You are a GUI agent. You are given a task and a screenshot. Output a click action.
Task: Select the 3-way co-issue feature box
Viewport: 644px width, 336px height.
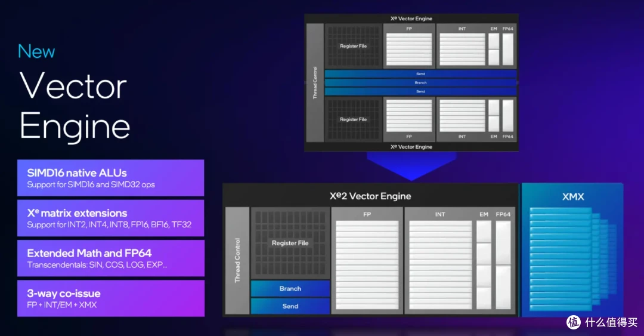click(111, 298)
